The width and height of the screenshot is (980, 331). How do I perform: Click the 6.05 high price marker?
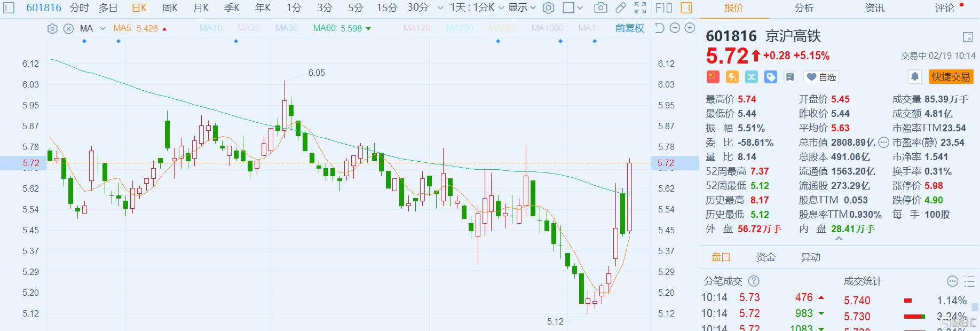(317, 73)
